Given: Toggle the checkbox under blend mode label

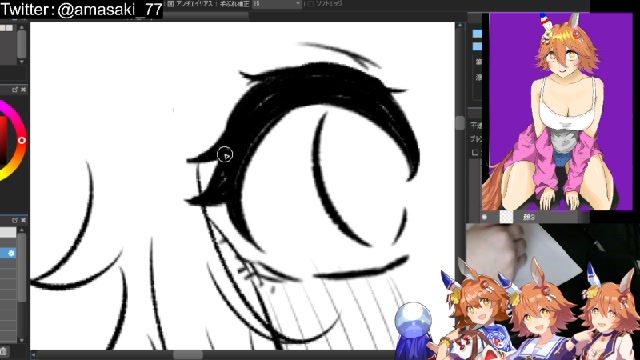Looking at the screenshot, I should click(475, 153).
